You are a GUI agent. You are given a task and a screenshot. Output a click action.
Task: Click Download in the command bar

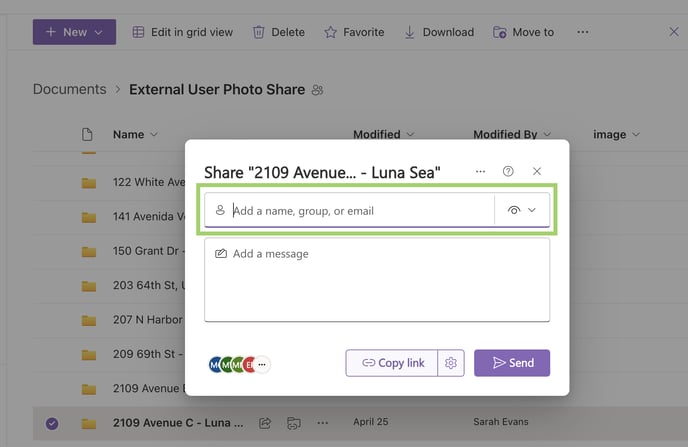click(438, 32)
